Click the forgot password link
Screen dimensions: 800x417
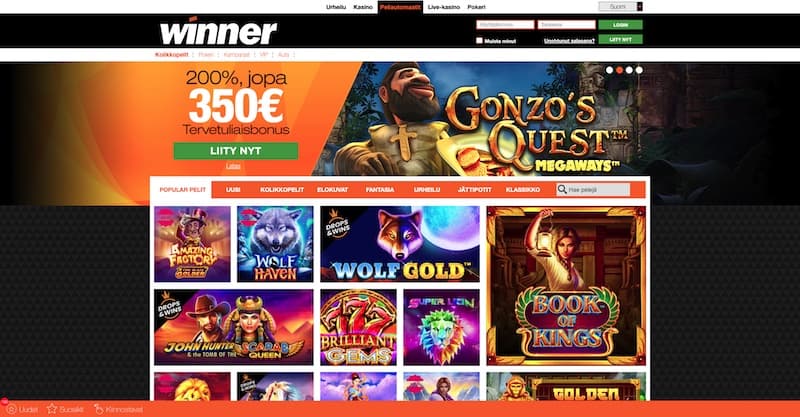pyautogui.click(x=569, y=41)
